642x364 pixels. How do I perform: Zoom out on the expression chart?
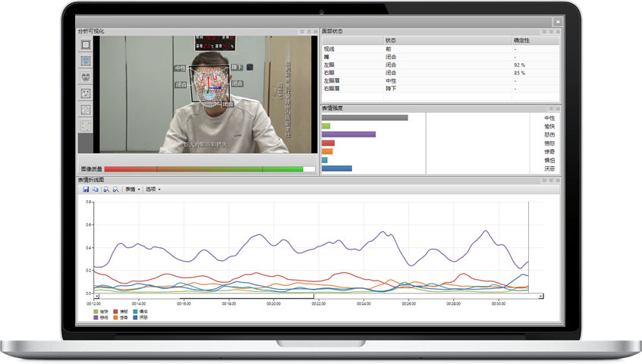pos(116,189)
